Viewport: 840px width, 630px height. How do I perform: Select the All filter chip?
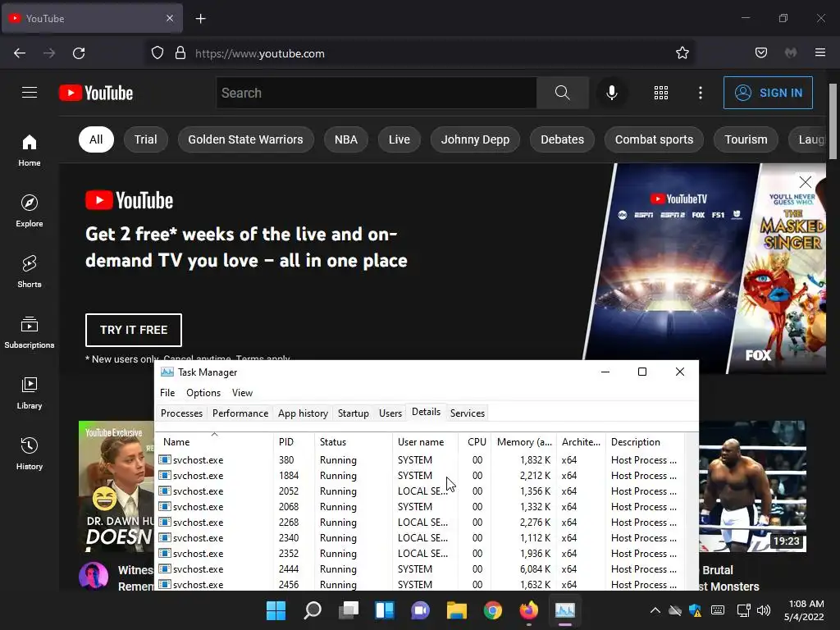pyautogui.click(x=96, y=139)
